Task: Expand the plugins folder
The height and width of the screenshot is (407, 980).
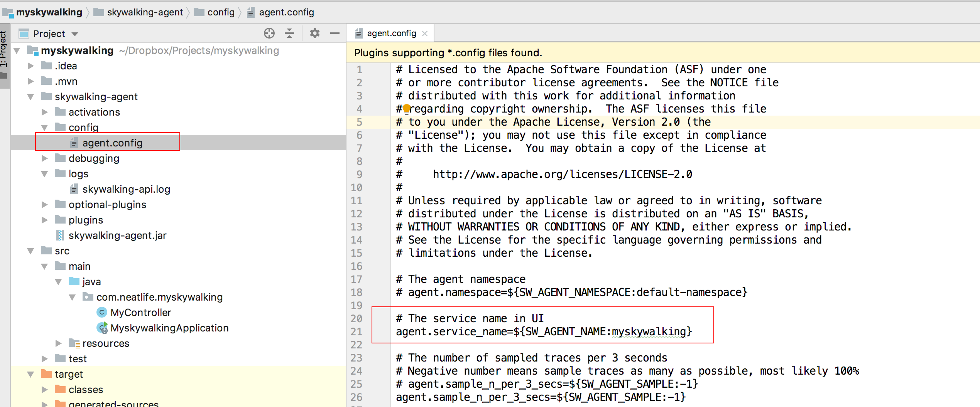Action: coord(45,220)
